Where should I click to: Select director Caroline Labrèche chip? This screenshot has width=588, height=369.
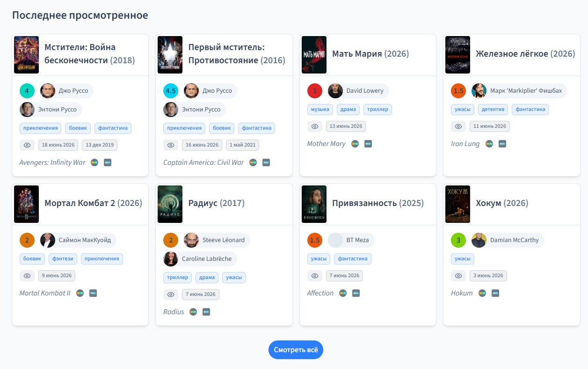pyautogui.click(x=200, y=259)
